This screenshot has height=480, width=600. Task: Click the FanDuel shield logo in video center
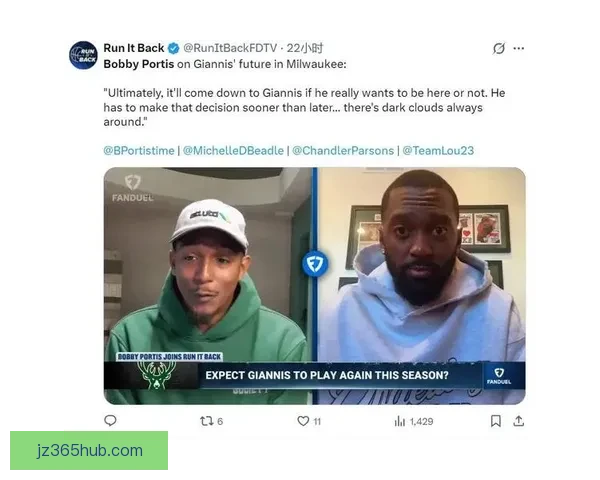[x=315, y=264]
